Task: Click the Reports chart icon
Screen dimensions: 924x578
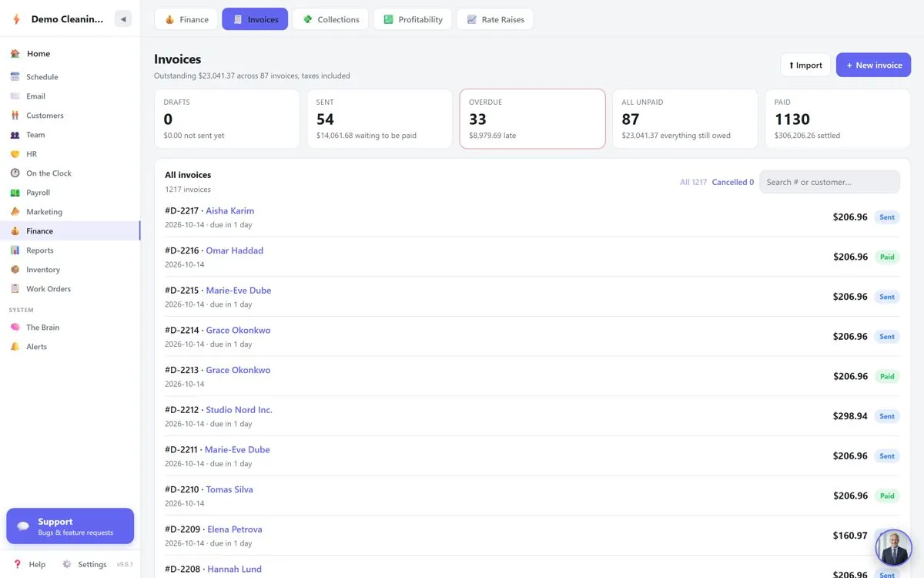Action: click(x=15, y=250)
